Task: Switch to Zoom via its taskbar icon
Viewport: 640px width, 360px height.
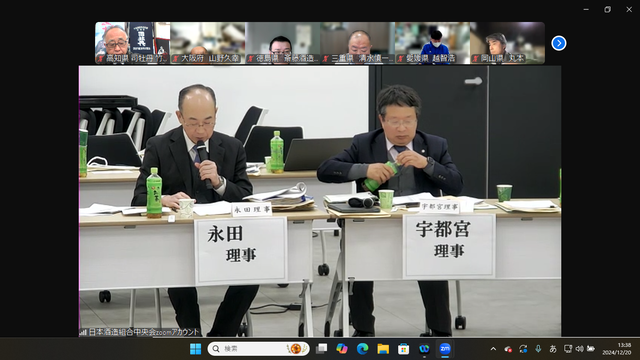Action: click(x=445, y=349)
